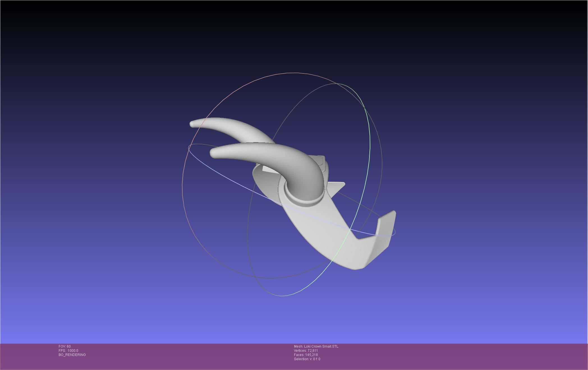Image resolution: width=588 pixels, height=370 pixels.
Task: Click the tip of the upper horn
Action: point(192,124)
